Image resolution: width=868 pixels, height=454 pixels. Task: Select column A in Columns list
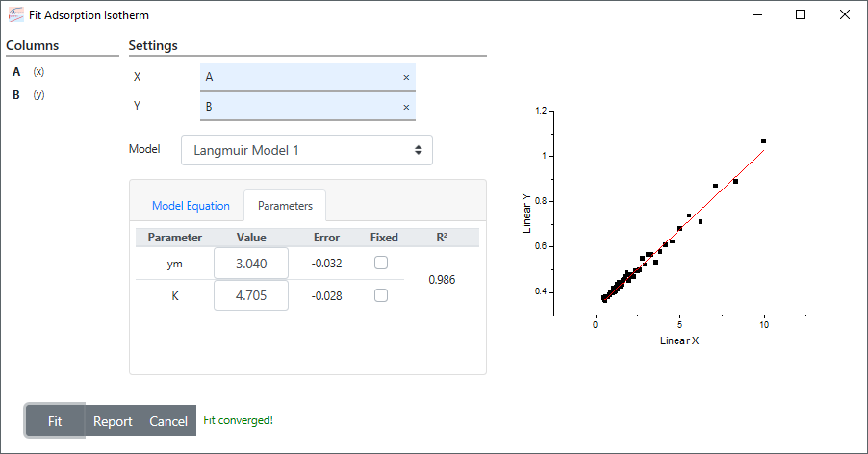(29, 72)
